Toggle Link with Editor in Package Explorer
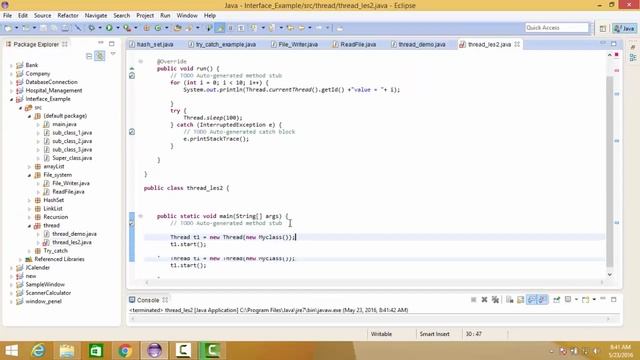Viewport: 640px width, 360px height. [x=100, y=56]
